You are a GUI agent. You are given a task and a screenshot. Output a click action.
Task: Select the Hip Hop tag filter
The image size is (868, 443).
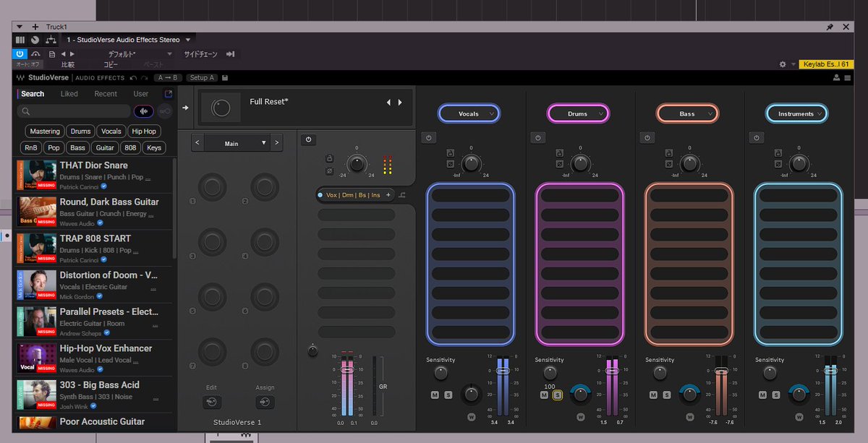[144, 132]
